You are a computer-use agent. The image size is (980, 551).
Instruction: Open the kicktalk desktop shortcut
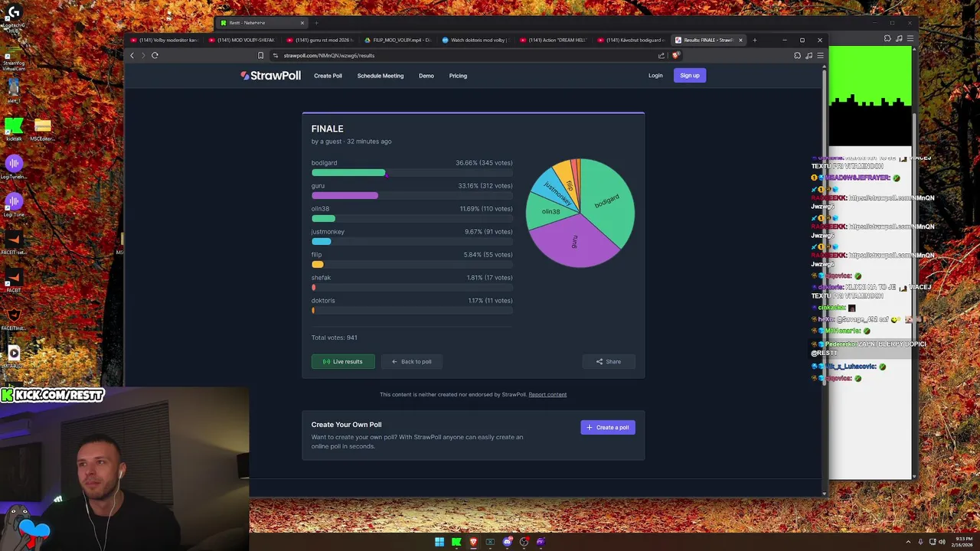click(x=13, y=129)
